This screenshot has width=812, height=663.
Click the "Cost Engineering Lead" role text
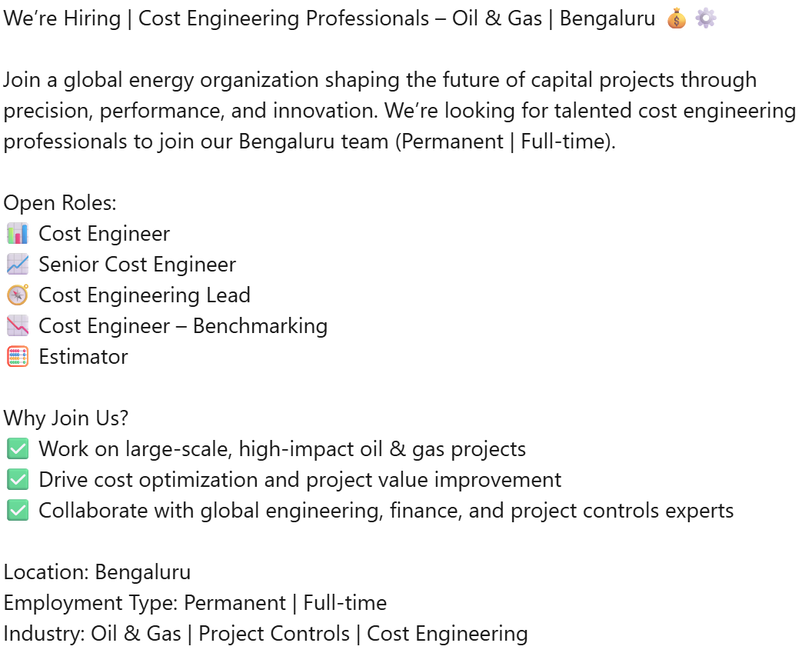coord(145,295)
